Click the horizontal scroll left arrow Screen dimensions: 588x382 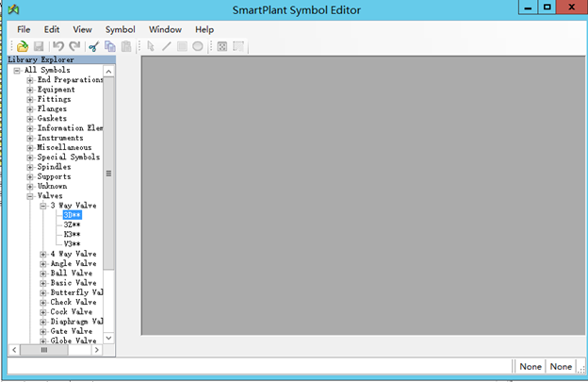click(14, 350)
